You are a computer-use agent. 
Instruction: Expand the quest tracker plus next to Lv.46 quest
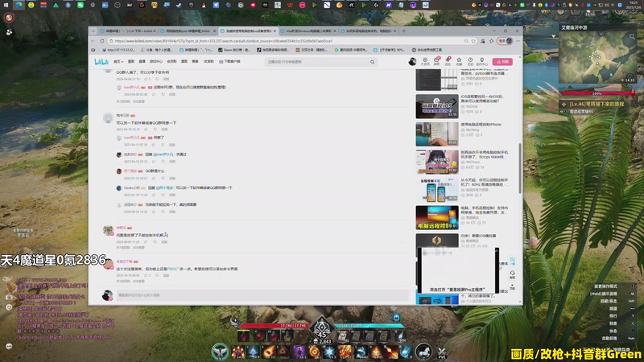point(564,105)
